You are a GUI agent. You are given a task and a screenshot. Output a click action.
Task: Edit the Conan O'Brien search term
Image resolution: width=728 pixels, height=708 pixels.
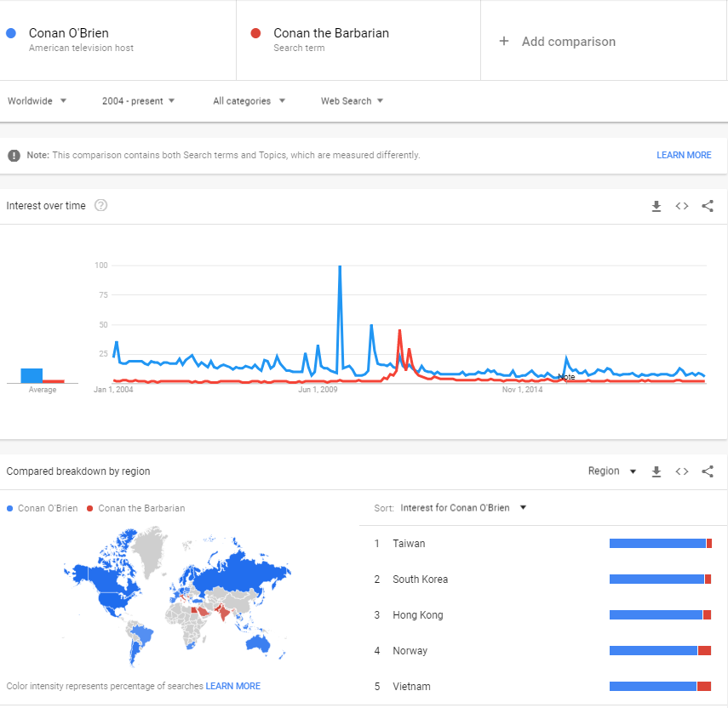[x=69, y=33]
